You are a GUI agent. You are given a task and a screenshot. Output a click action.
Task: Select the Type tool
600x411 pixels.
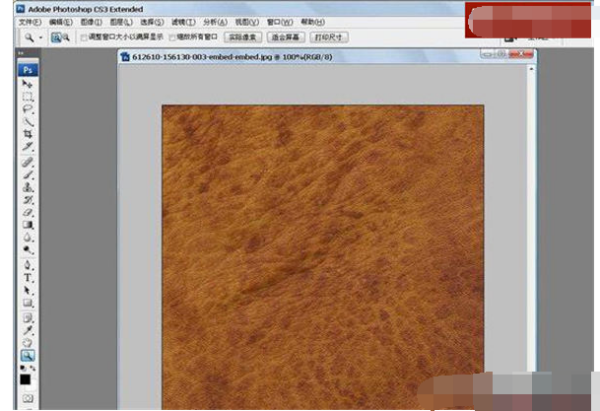coord(28,278)
